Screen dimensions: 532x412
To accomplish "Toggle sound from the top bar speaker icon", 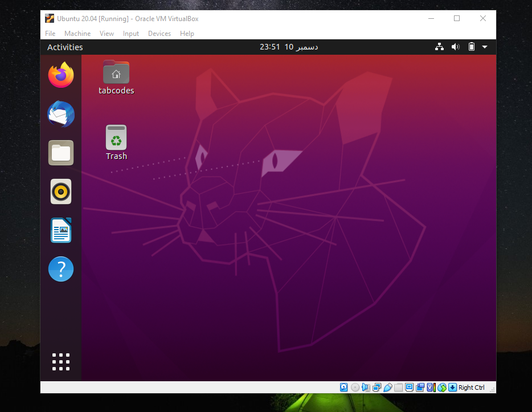I will [455, 47].
